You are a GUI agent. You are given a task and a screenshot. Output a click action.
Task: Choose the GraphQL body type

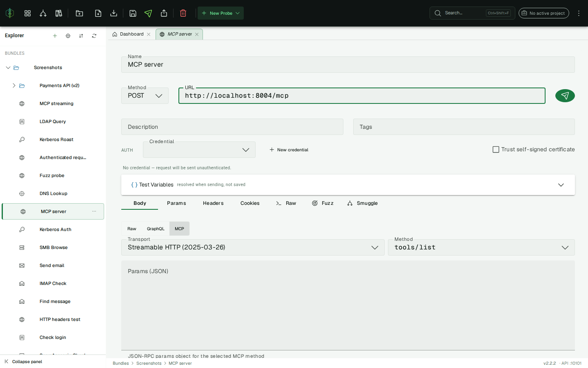pos(156,229)
